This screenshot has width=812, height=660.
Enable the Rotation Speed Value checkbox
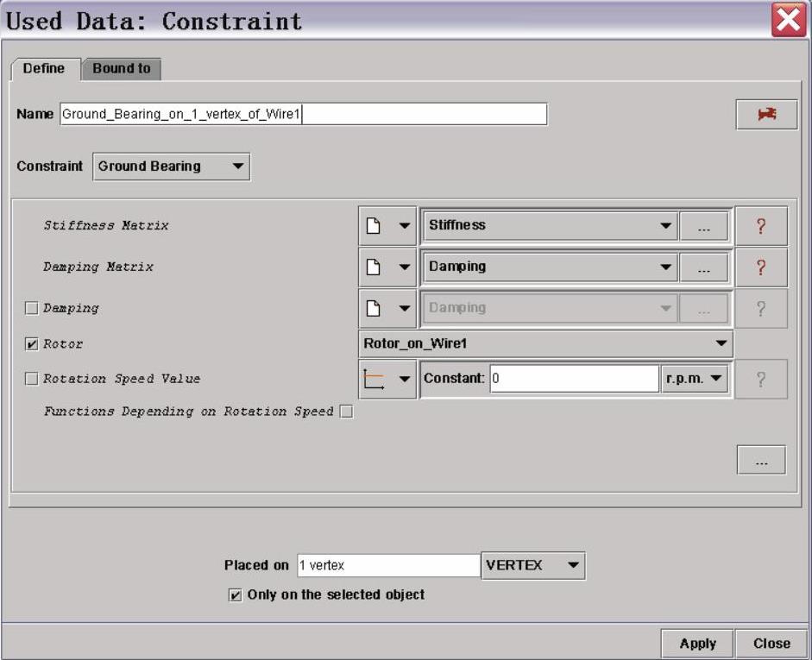click(32, 379)
